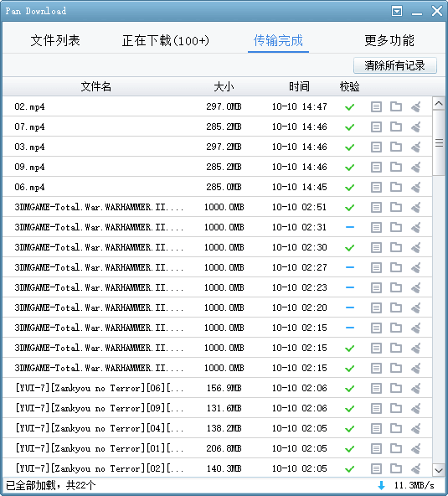Click size value 131.6MB
This screenshot has width=448, height=496.
point(224,408)
